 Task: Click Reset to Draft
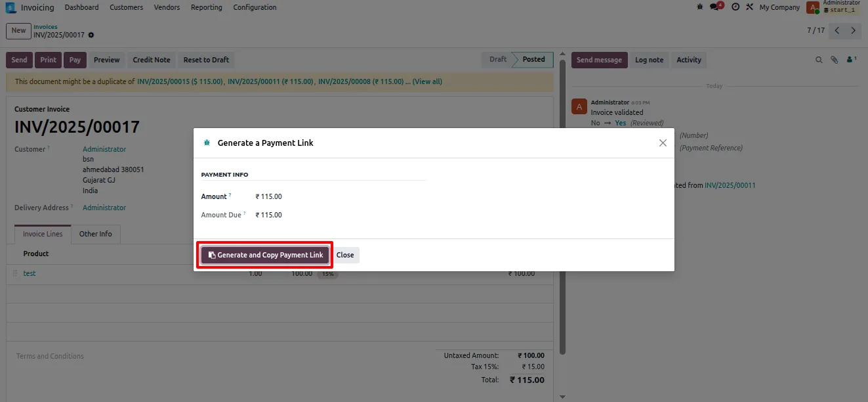point(206,60)
